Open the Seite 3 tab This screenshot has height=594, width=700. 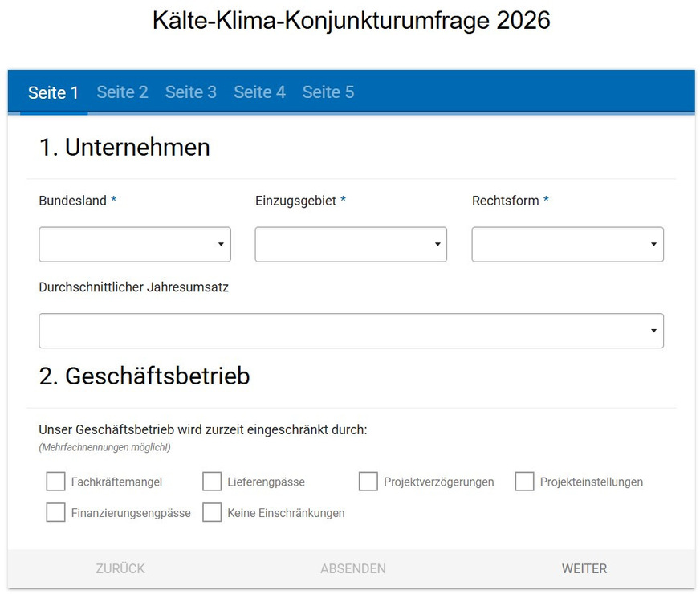[191, 92]
